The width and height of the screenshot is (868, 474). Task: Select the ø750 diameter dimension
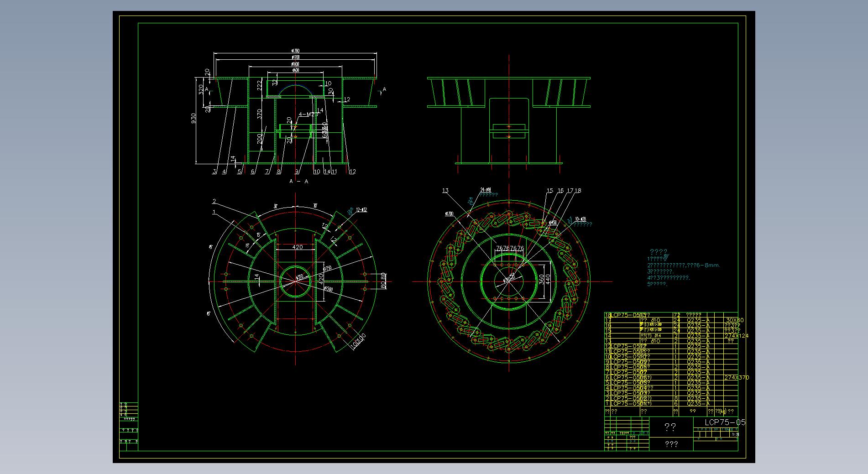pos(328,269)
